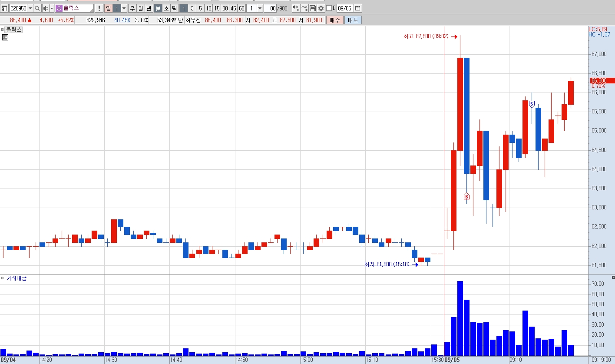Save chart with floppy disk icon

point(313,8)
